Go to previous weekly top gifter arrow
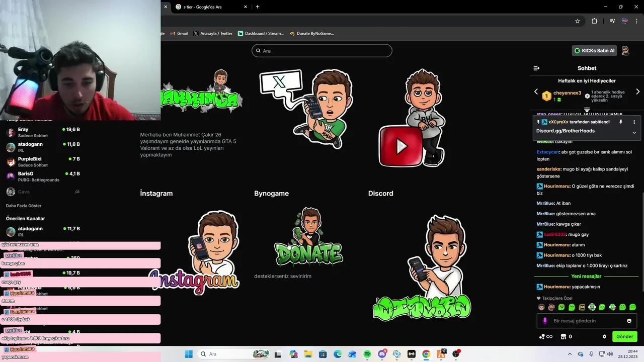The width and height of the screenshot is (644, 362). [536, 92]
